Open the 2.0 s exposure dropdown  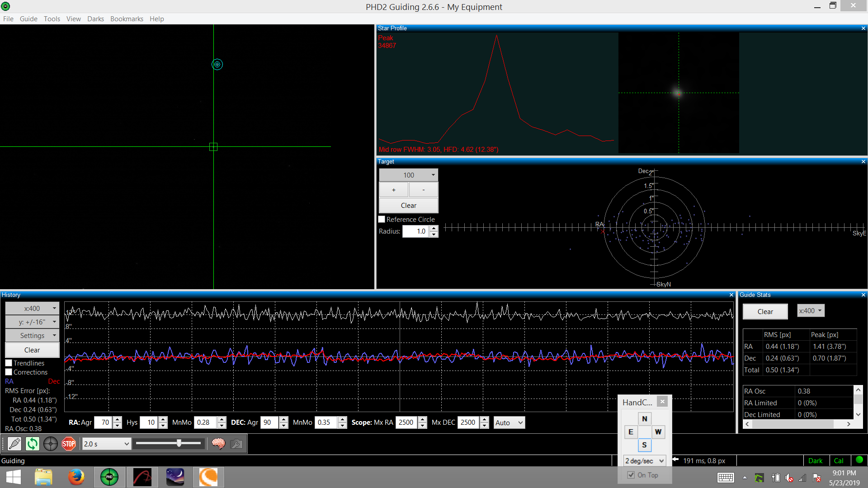(x=106, y=444)
